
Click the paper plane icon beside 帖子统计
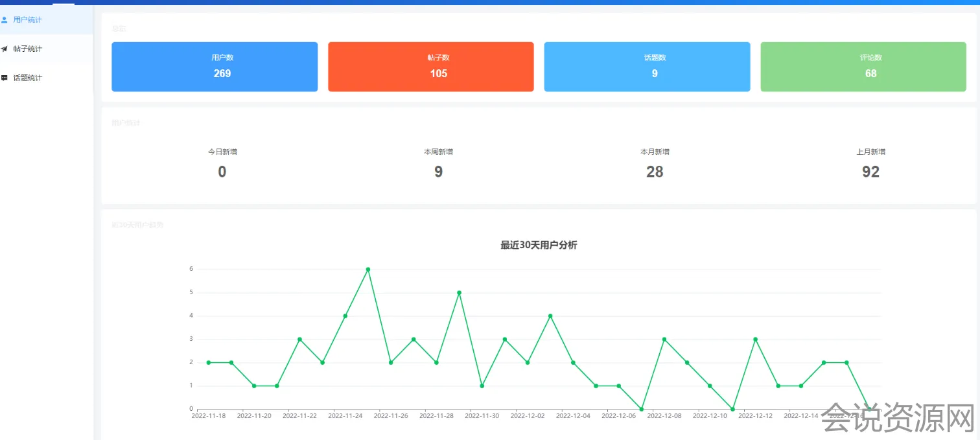(5, 49)
